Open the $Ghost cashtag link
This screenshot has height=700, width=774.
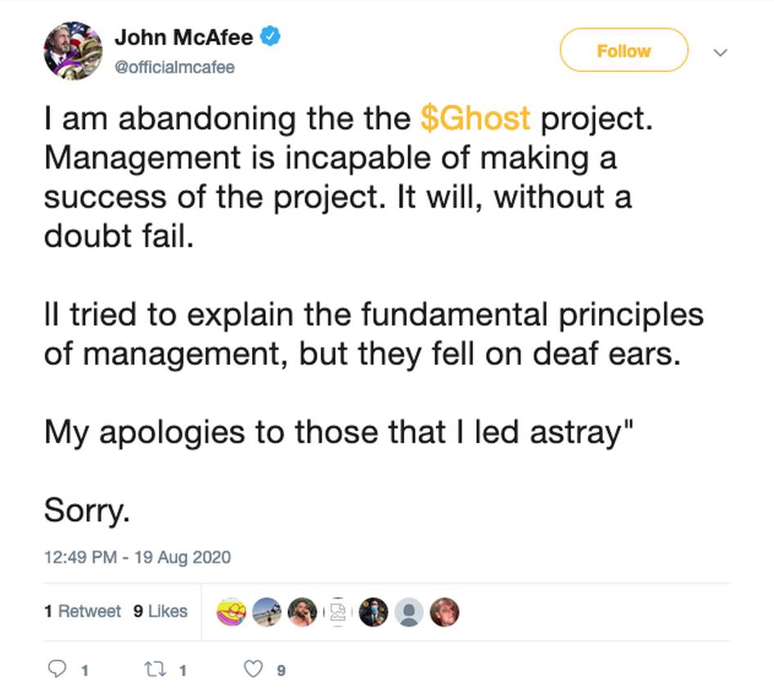(475, 119)
